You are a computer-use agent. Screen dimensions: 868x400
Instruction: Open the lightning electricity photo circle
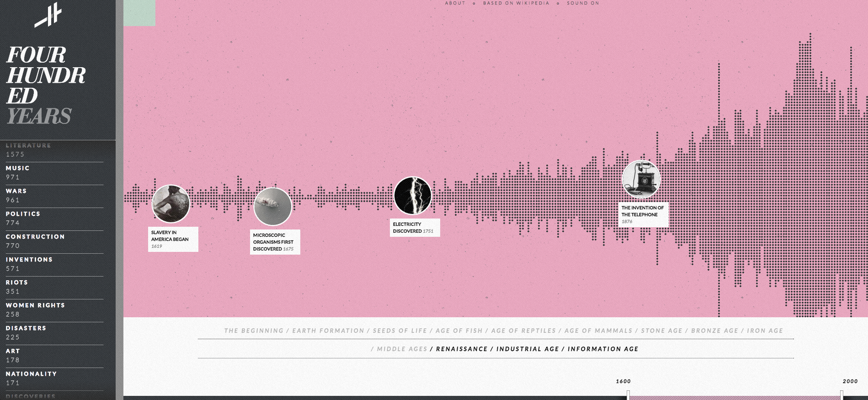(413, 196)
